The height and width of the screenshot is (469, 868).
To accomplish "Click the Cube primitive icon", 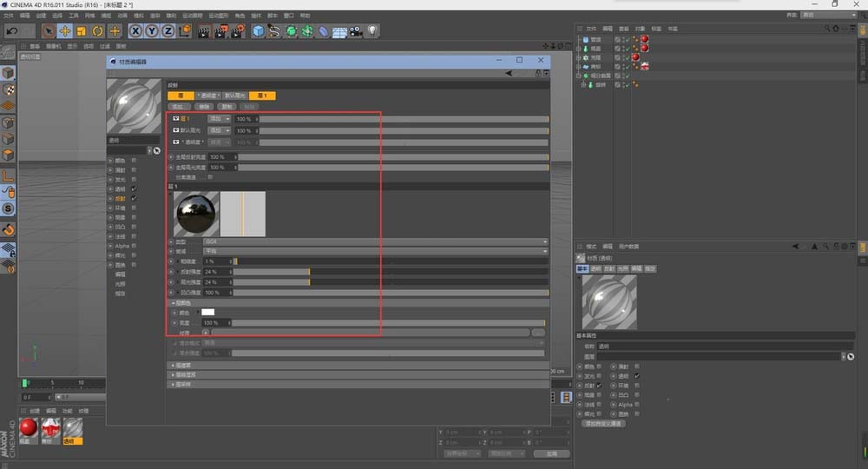I will click(258, 31).
